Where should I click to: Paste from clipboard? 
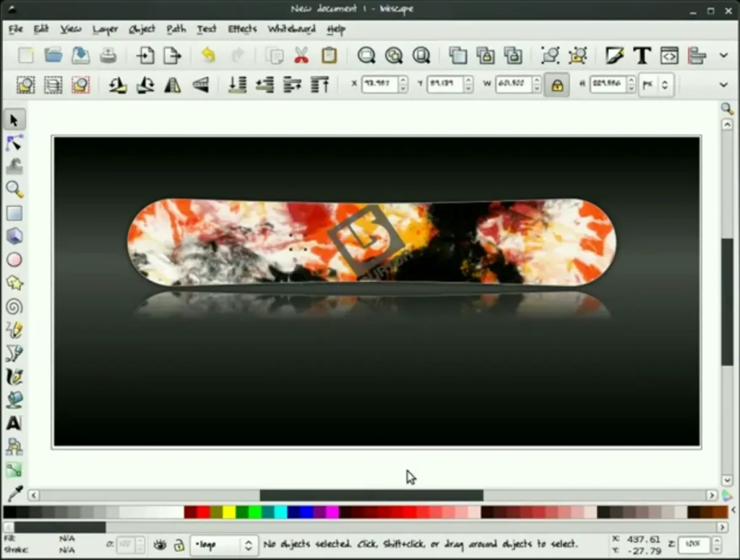point(329,56)
